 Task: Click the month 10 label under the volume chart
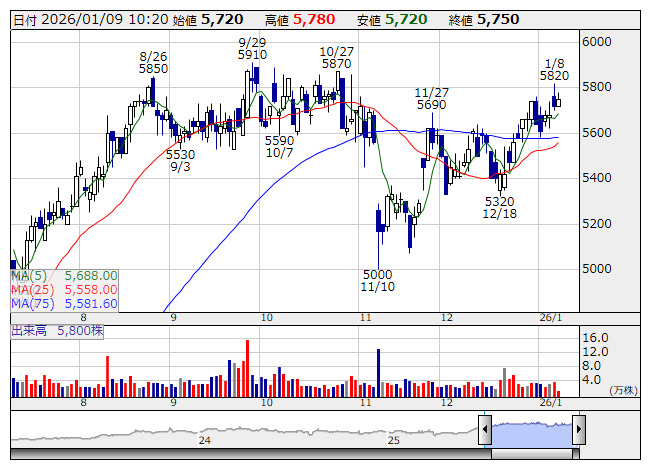click(267, 403)
